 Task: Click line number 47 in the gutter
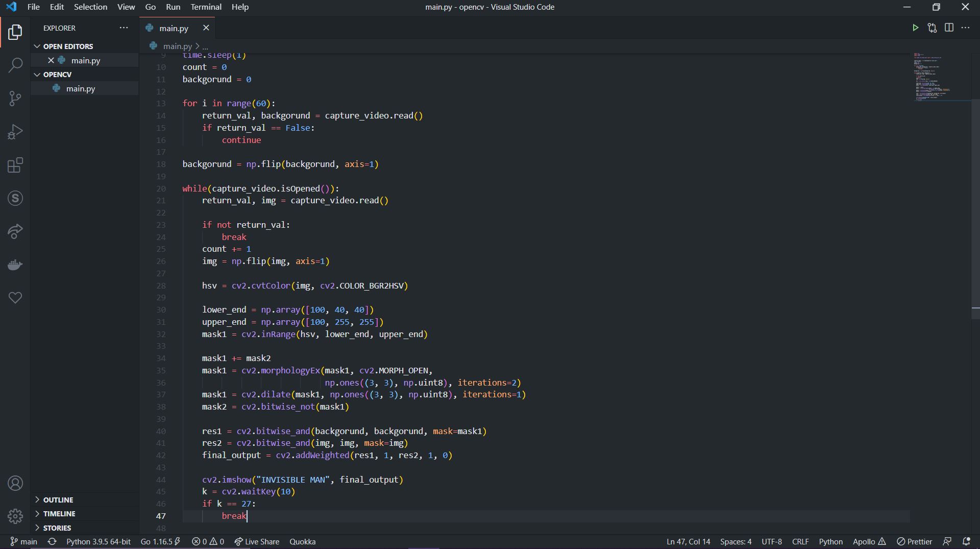point(161,516)
